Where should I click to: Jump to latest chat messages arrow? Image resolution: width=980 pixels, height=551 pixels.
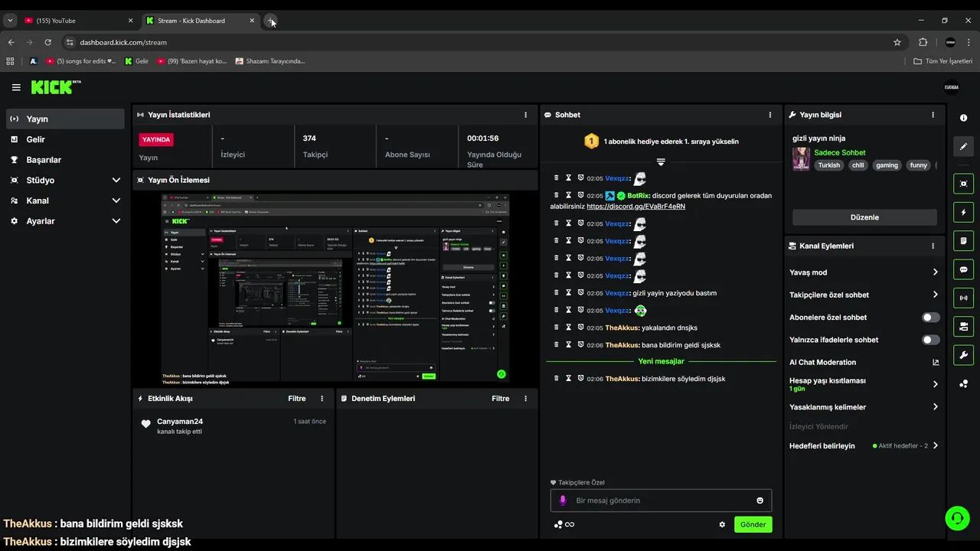click(x=661, y=162)
